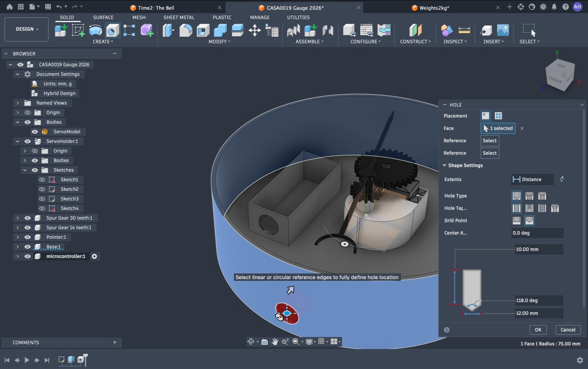Viewport: 588px width, 369px height.
Task: Flip hole direction icon beside Distance
Action: click(561, 179)
